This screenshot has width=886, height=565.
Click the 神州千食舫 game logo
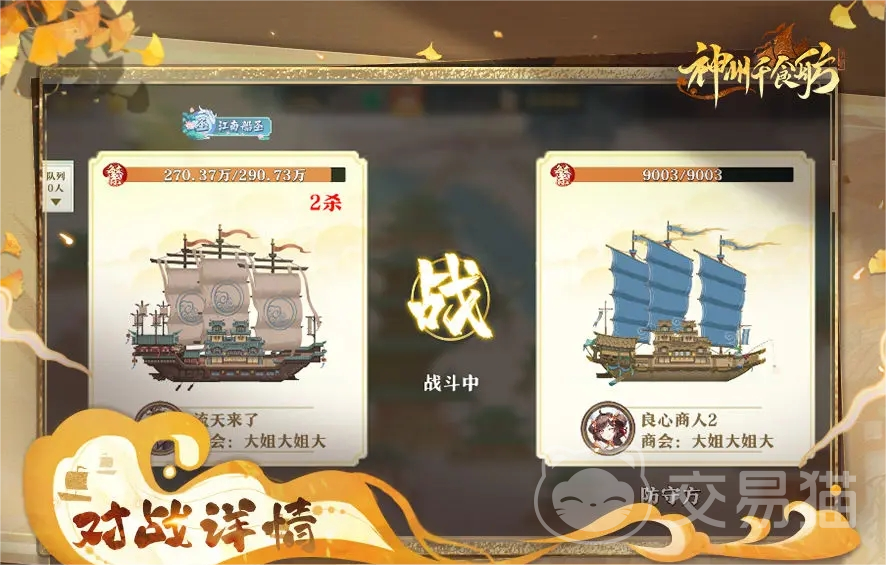tap(758, 68)
